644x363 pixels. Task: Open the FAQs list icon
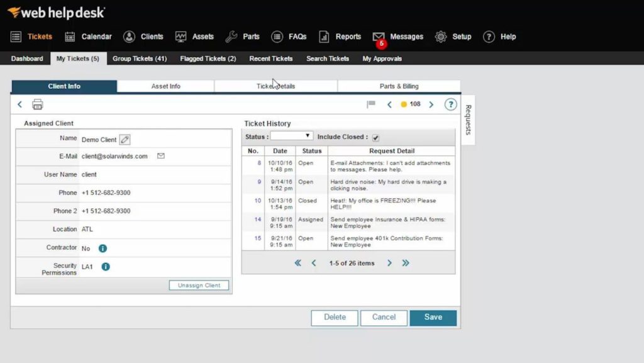coord(277,37)
